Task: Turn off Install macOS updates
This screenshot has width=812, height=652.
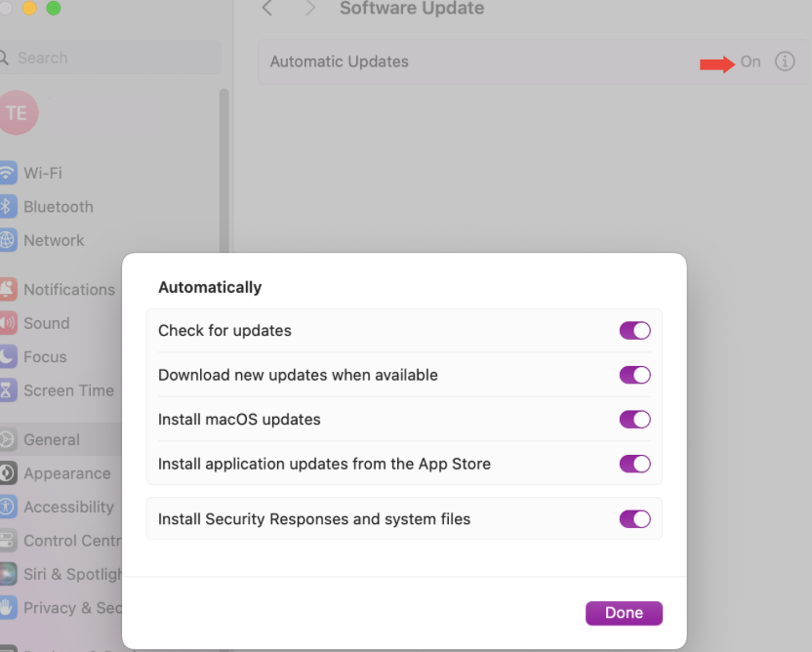Action: pyautogui.click(x=635, y=419)
